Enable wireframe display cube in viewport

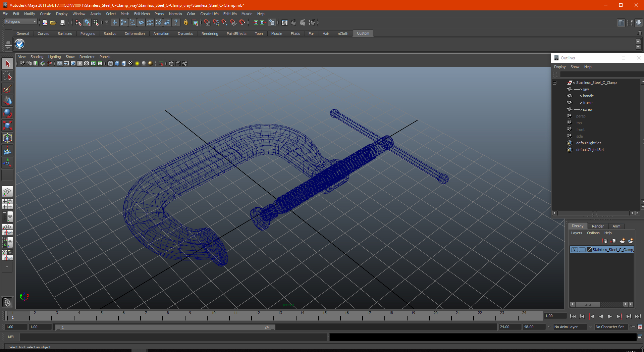(110, 63)
